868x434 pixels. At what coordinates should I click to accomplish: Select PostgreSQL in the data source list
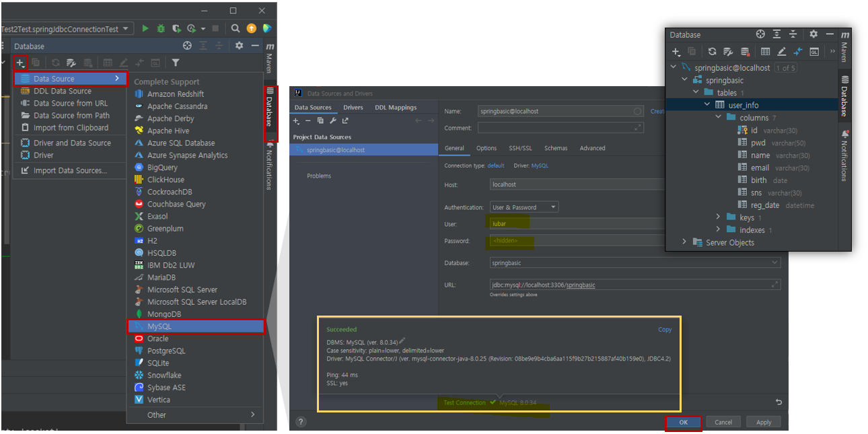196,351
